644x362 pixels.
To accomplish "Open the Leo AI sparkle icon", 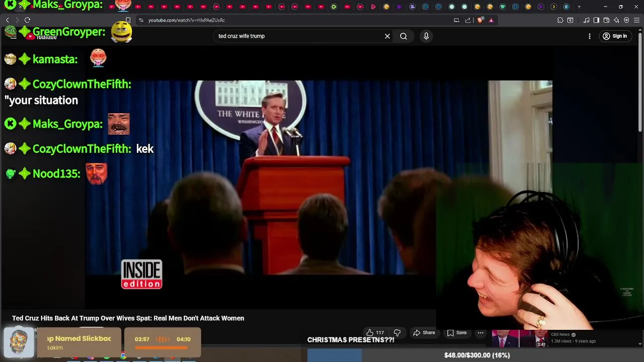I will click(616, 20).
